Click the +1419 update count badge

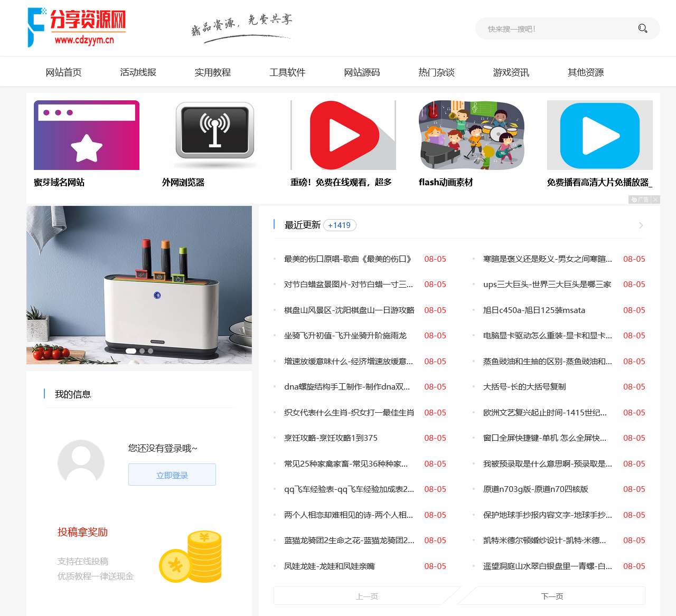pos(340,225)
